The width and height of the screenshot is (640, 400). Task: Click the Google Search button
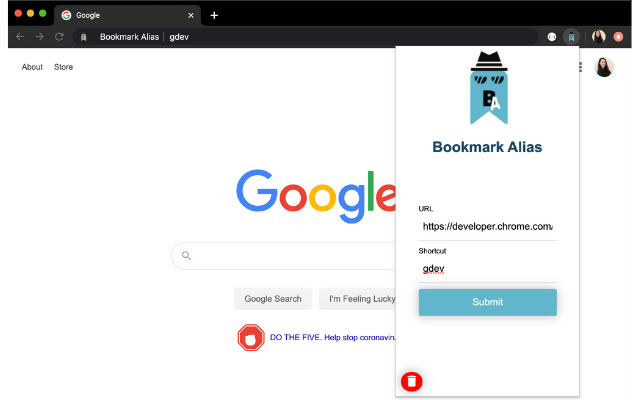pyautogui.click(x=273, y=299)
